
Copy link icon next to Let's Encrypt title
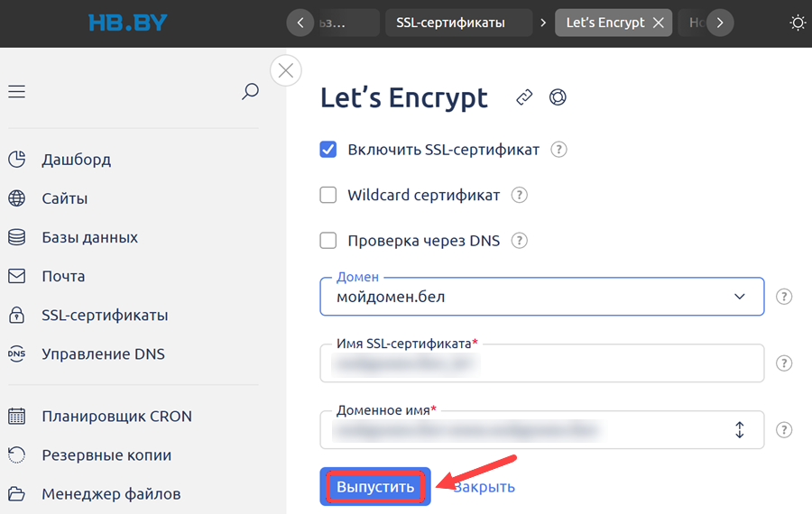click(x=524, y=97)
